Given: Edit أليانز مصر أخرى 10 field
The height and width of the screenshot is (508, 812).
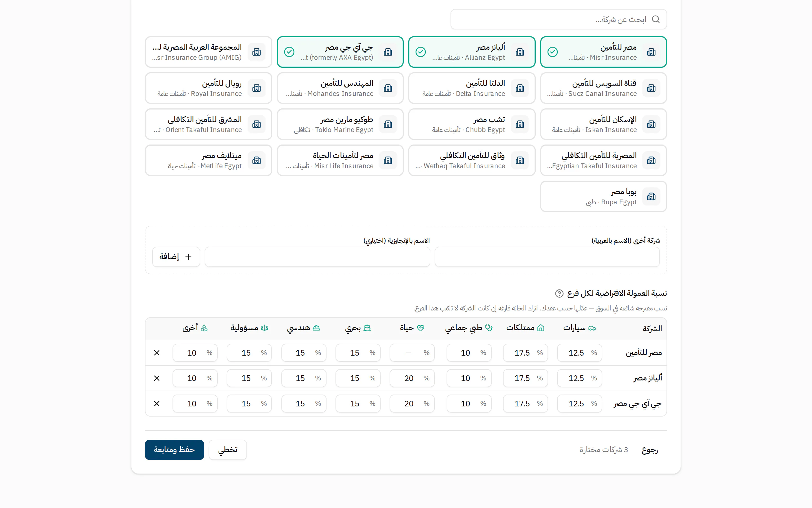Looking at the screenshot, I should [195, 378].
